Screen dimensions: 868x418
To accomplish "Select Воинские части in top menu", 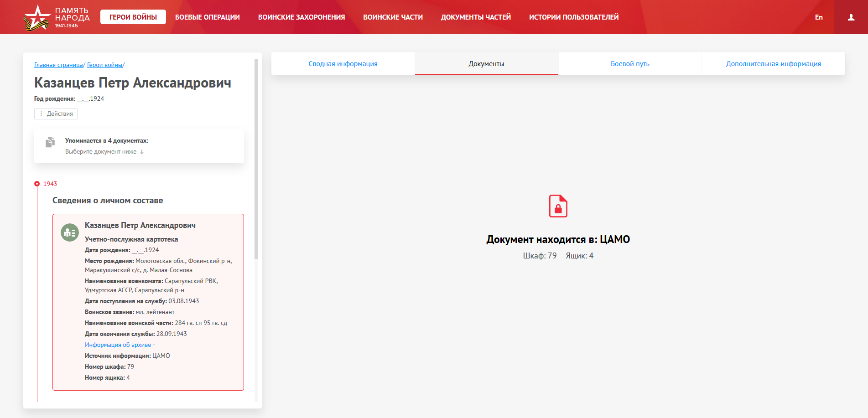I will pos(393,17).
